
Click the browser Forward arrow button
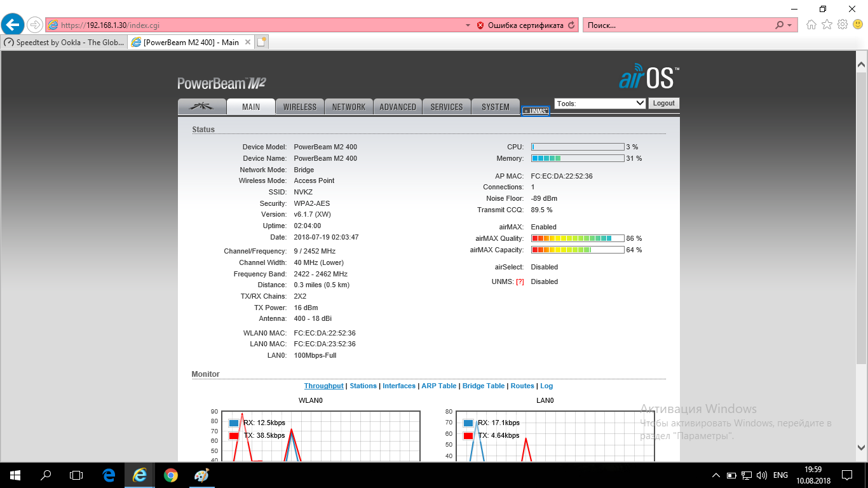(x=35, y=25)
